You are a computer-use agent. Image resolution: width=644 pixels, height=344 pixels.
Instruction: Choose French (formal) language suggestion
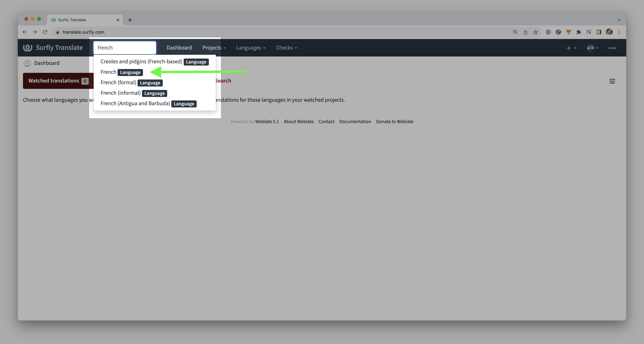(x=118, y=83)
